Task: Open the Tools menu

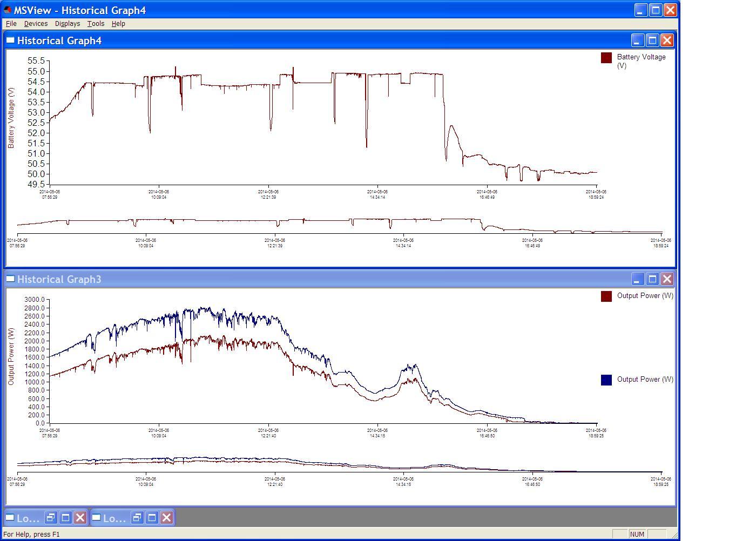Action: click(96, 24)
